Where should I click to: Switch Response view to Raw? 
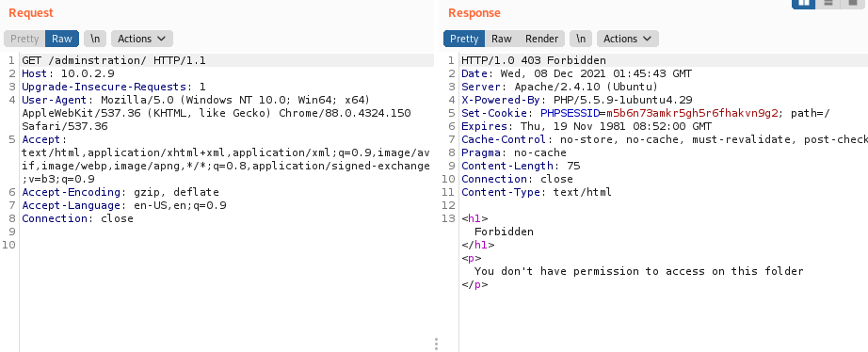tap(502, 39)
